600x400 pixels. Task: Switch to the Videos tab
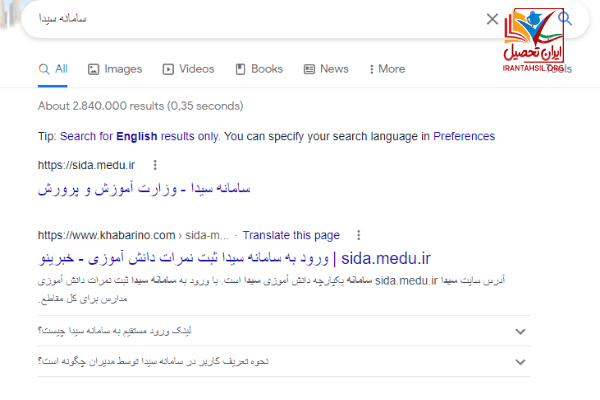pyautogui.click(x=188, y=69)
